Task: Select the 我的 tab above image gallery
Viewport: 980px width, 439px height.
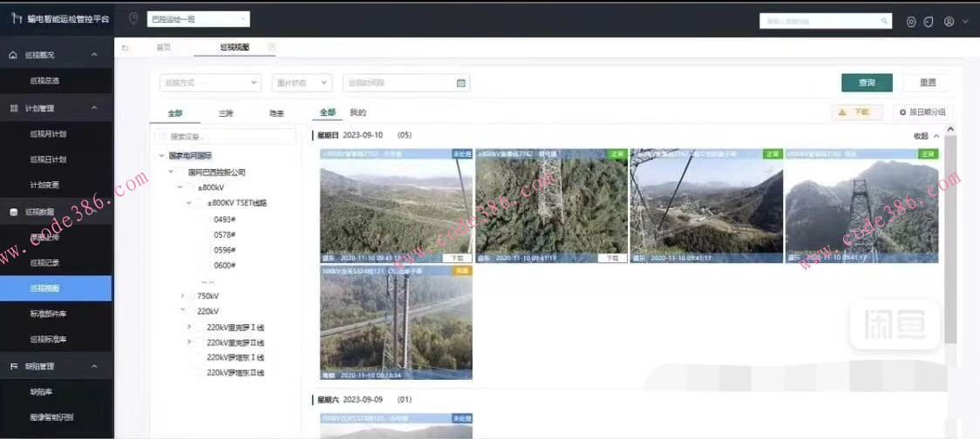Action: click(357, 112)
